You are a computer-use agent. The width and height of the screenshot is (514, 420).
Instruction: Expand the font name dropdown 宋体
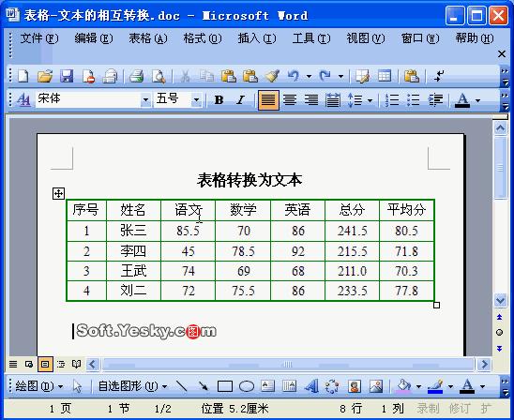tap(145, 100)
